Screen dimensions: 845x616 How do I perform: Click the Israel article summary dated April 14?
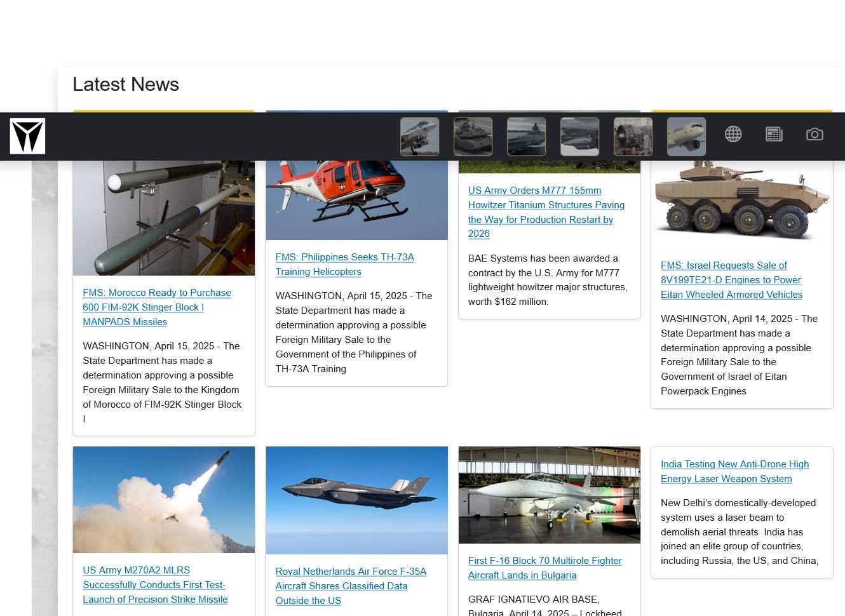point(739,355)
